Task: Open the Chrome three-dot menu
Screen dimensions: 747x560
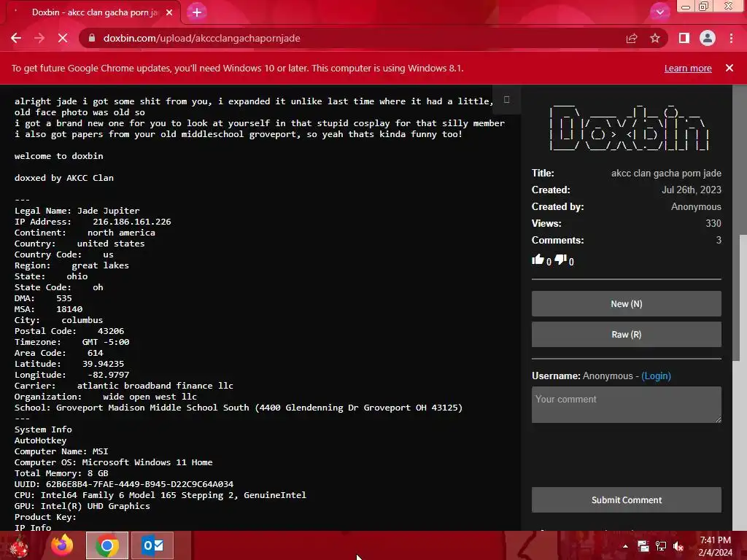Action: click(731, 38)
